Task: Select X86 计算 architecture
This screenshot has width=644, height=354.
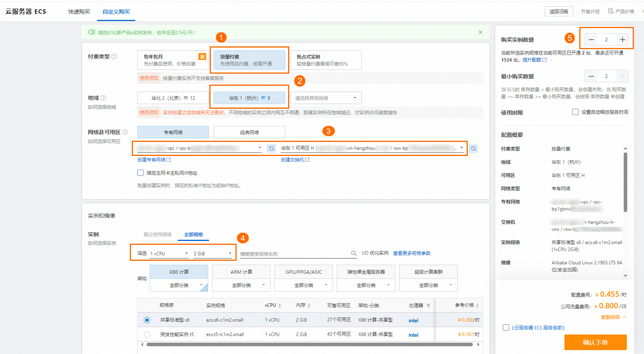Action: coord(179,272)
